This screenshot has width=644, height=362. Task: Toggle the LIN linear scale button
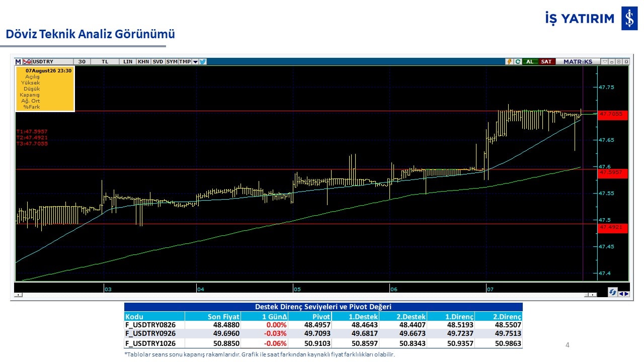[x=128, y=62]
